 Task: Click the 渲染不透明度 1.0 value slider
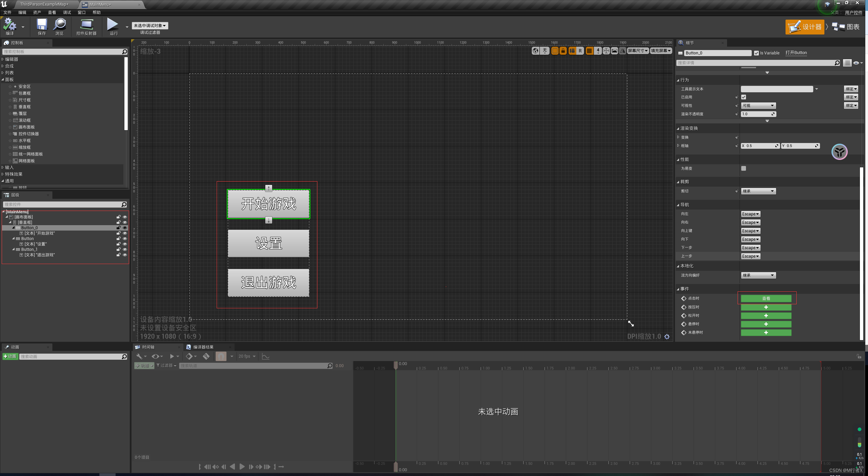(758, 114)
